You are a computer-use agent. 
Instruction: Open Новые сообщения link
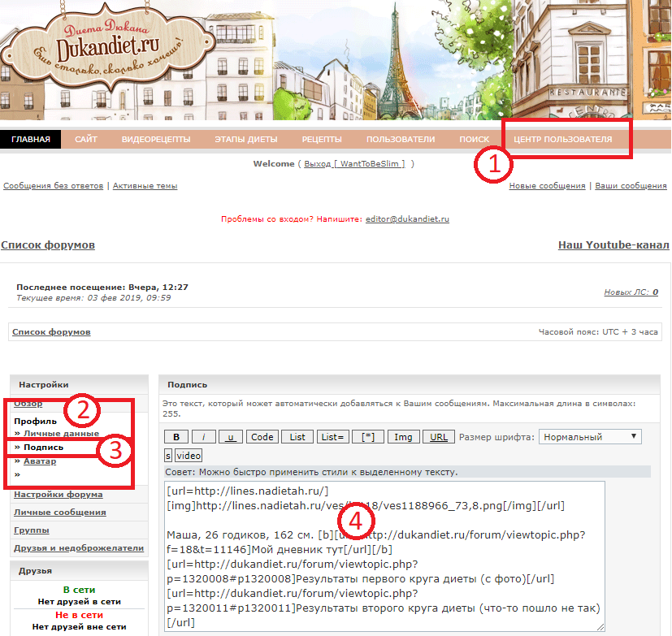click(547, 186)
